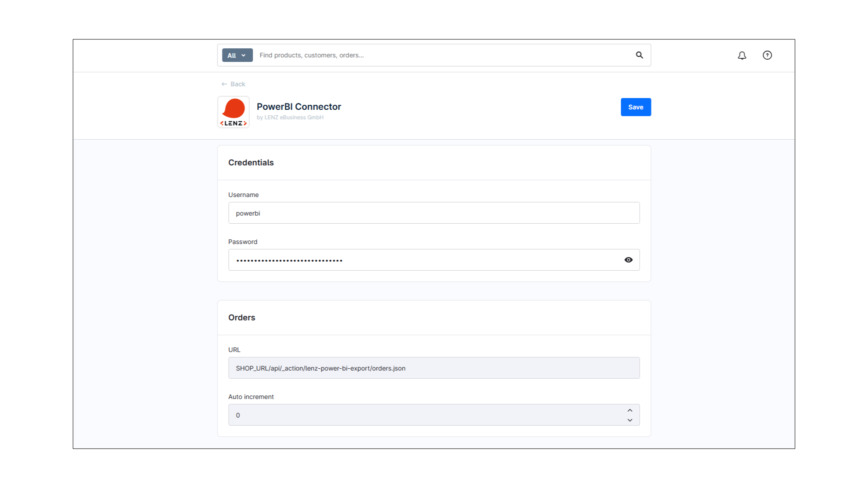Open the All search filter dropdown
The width and height of the screenshot is (868, 488).
(237, 55)
